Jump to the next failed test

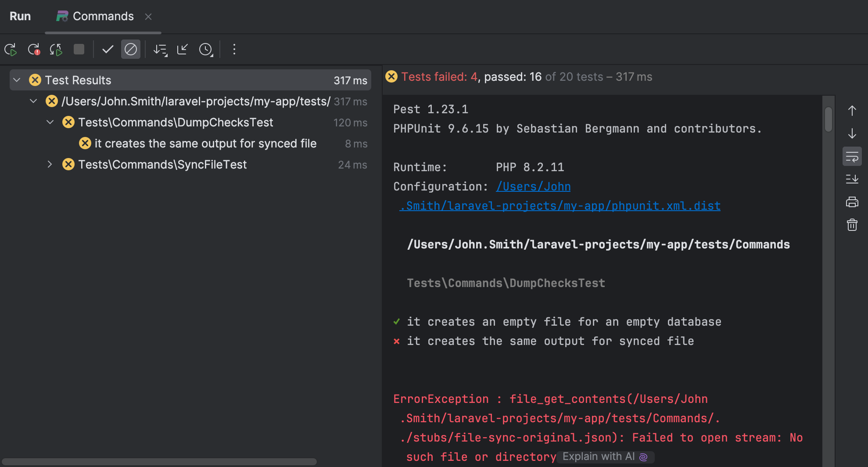click(852, 133)
